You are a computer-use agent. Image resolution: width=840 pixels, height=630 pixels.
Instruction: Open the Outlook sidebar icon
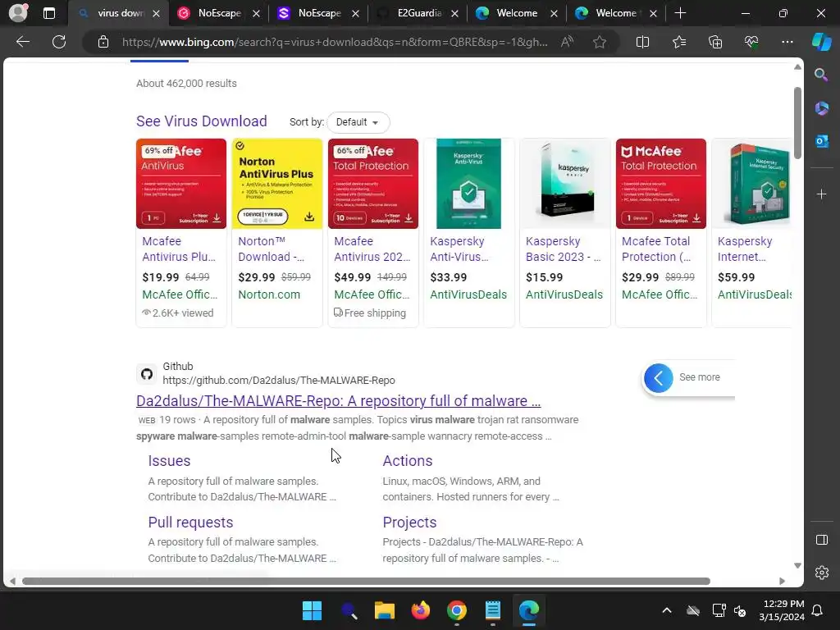[x=821, y=141]
